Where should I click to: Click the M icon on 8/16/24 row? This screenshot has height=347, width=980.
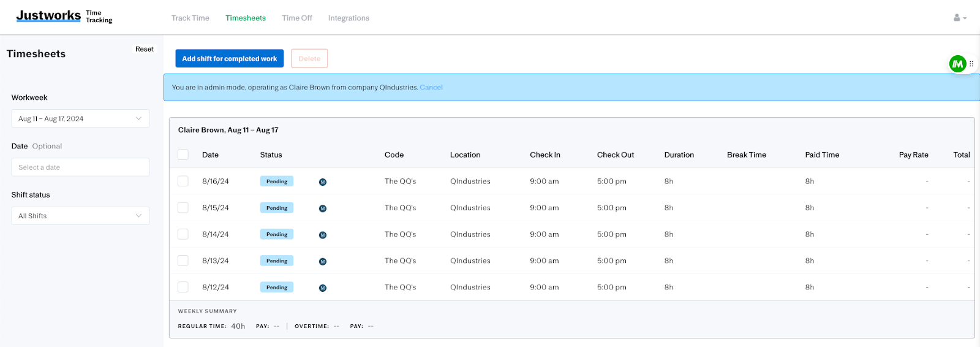(x=323, y=182)
